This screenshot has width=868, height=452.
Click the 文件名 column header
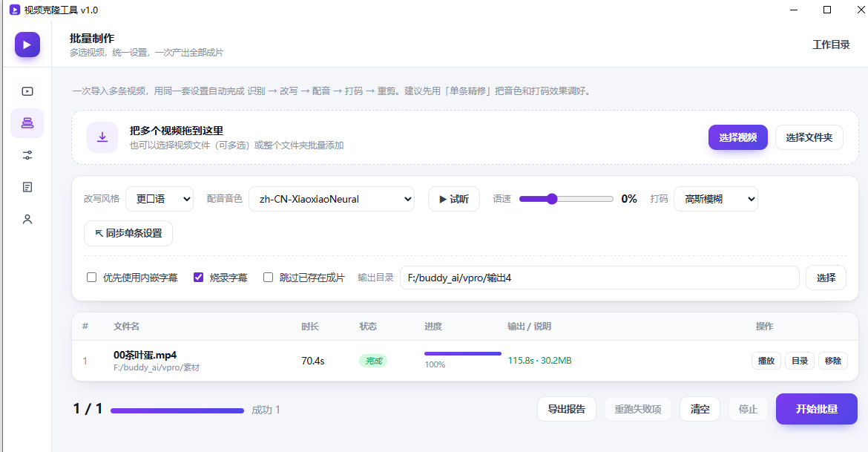click(x=126, y=327)
